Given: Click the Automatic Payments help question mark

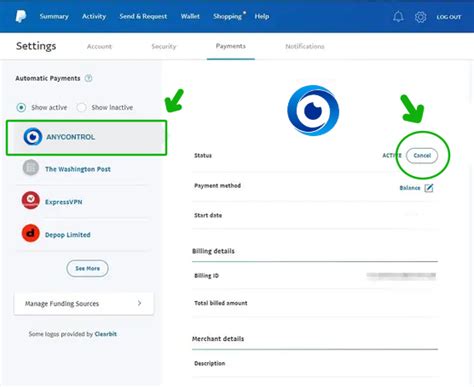Looking at the screenshot, I should [x=88, y=78].
